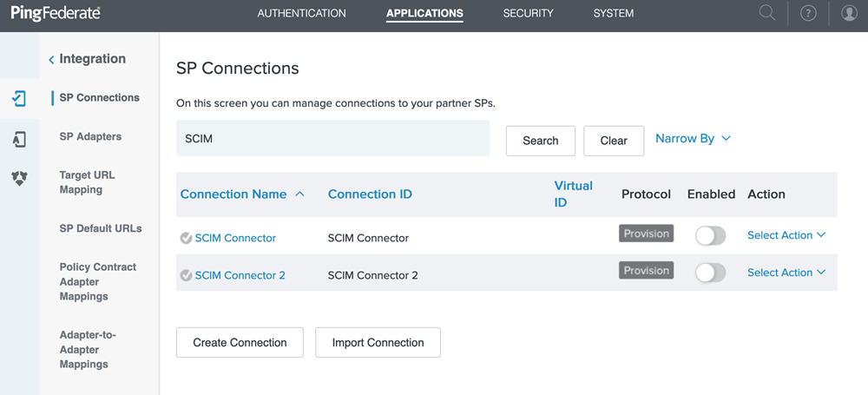Enable the SCIM Connector 2 toggle
The width and height of the screenshot is (868, 395).
710,273
